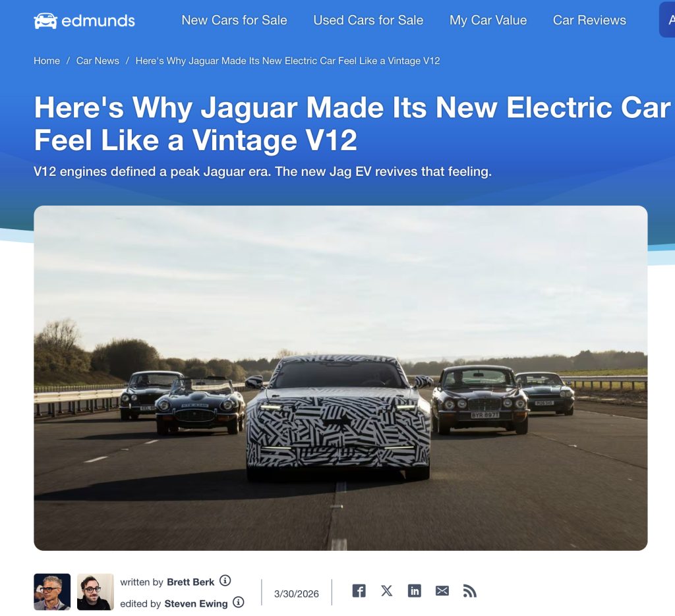Share article on X
Viewport: 675px width, 616px height.
[386, 590]
